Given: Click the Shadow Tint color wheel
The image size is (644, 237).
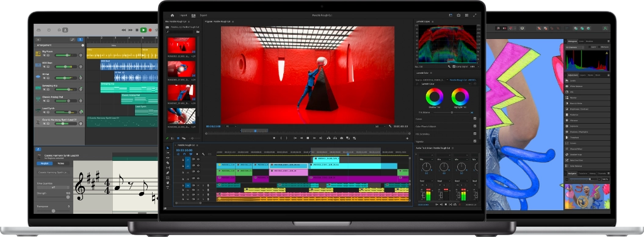Looking at the screenshot, I should pyautogui.click(x=434, y=97).
